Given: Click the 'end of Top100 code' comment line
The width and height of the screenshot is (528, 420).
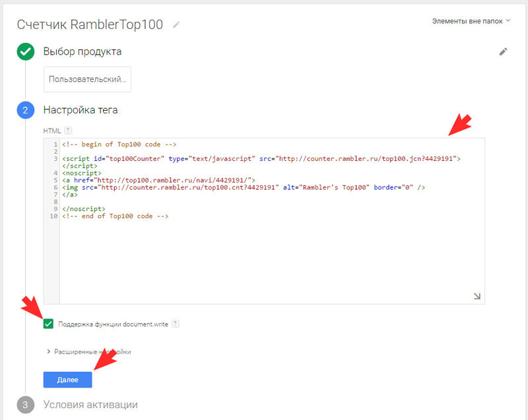Looking at the screenshot, I should pos(115,216).
